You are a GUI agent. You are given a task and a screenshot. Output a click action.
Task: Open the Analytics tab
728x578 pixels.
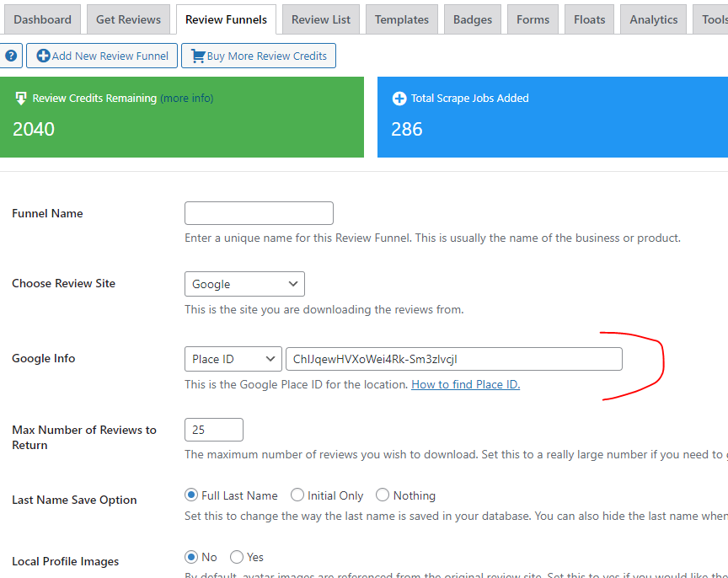pos(653,19)
